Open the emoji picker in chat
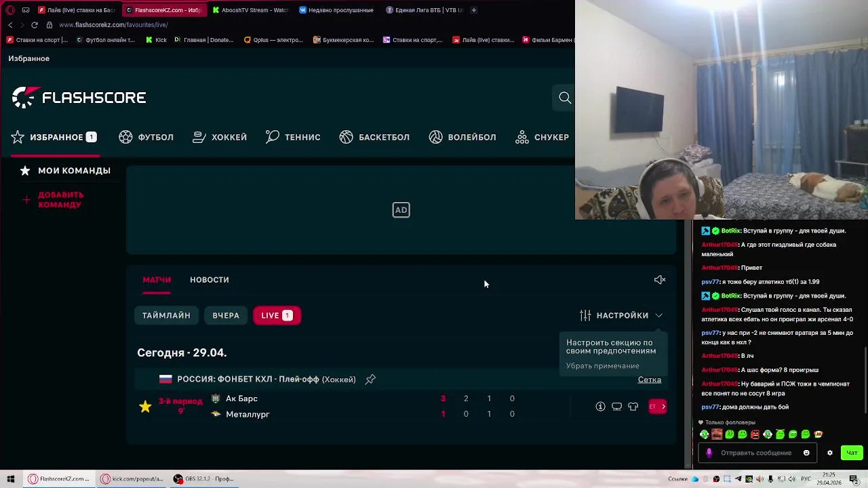This screenshot has width=868, height=488. [x=806, y=453]
